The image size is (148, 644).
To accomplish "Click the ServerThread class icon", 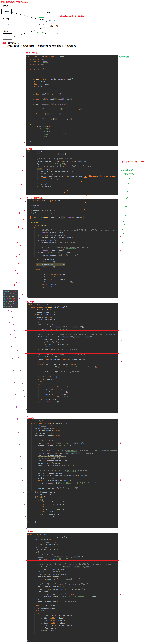I will (x=4, y=304).
